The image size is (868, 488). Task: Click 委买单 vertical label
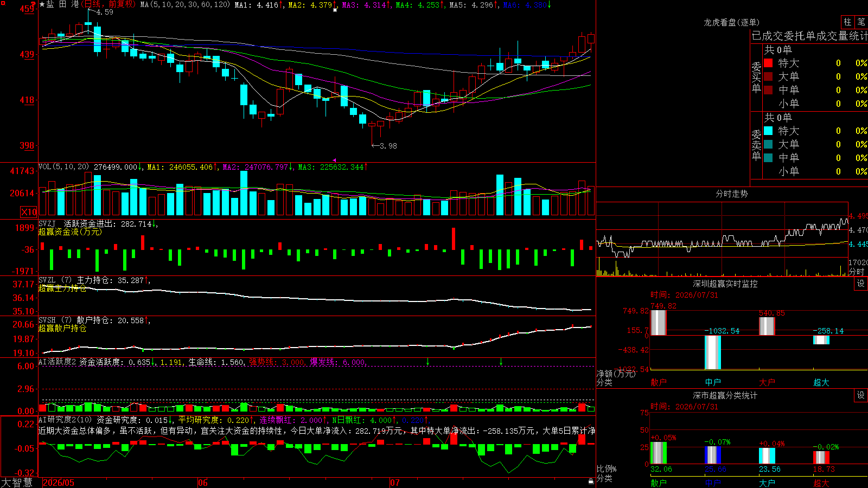pyautogui.click(x=756, y=76)
